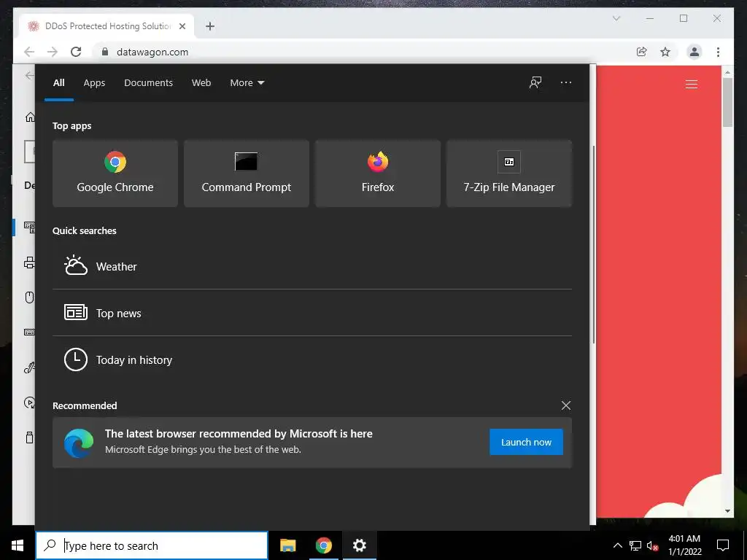747x560 pixels.
Task: Select the printer icon in Settings sidebar
Action: click(x=29, y=262)
